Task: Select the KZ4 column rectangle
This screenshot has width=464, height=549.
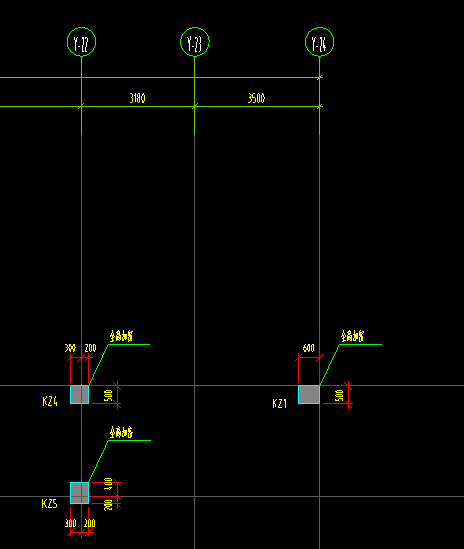Action: pyautogui.click(x=79, y=394)
